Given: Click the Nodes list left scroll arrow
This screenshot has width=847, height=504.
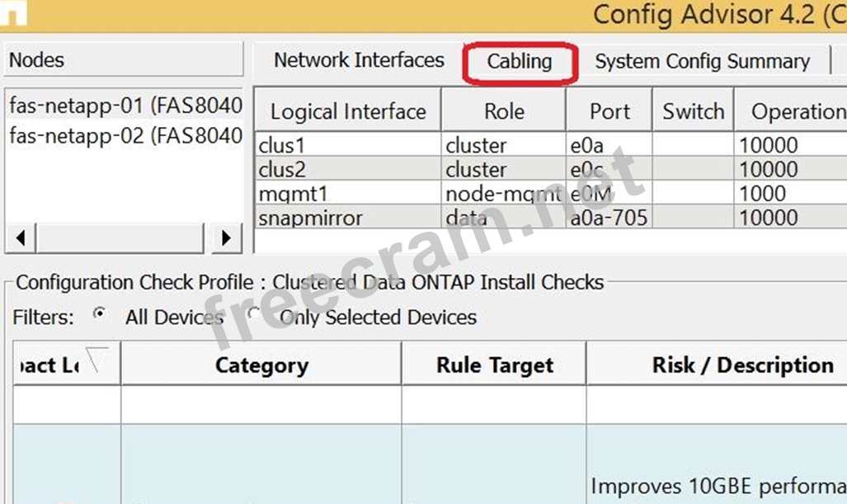Looking at the screenshot, I should (x=21, y=238).
